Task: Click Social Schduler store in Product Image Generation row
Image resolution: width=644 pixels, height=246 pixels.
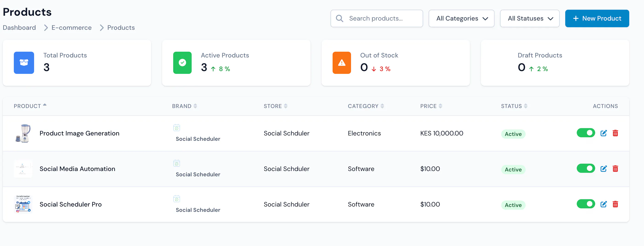Action: tap(287, 133)
